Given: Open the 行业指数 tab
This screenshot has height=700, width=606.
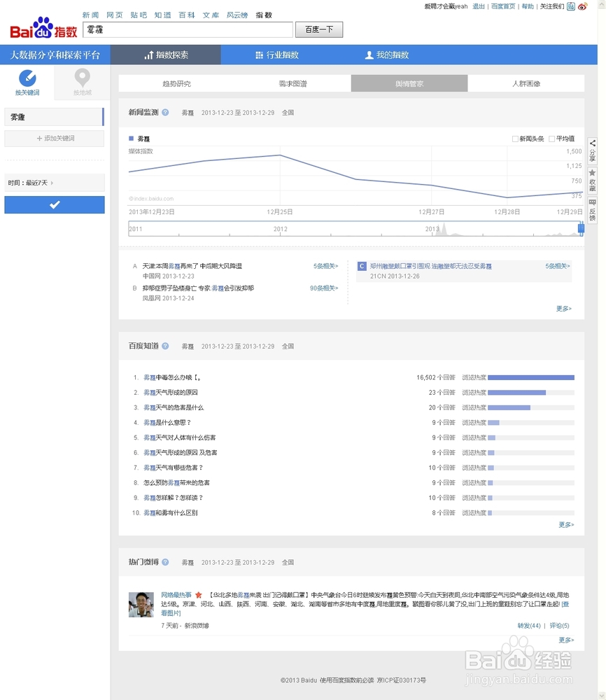Looking at the screenshot, I should pyautogui.click(x=276, y=55).
